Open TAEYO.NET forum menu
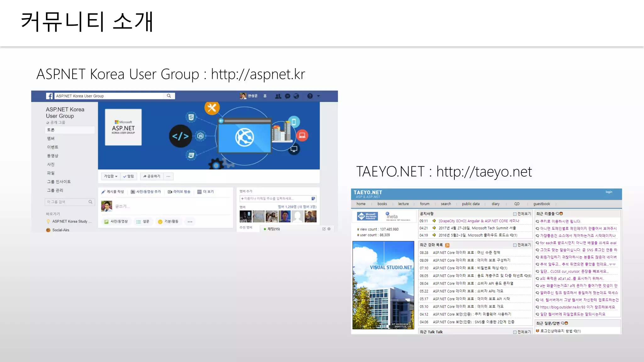This screenshot has height=362, width=644. coord(425,204)
